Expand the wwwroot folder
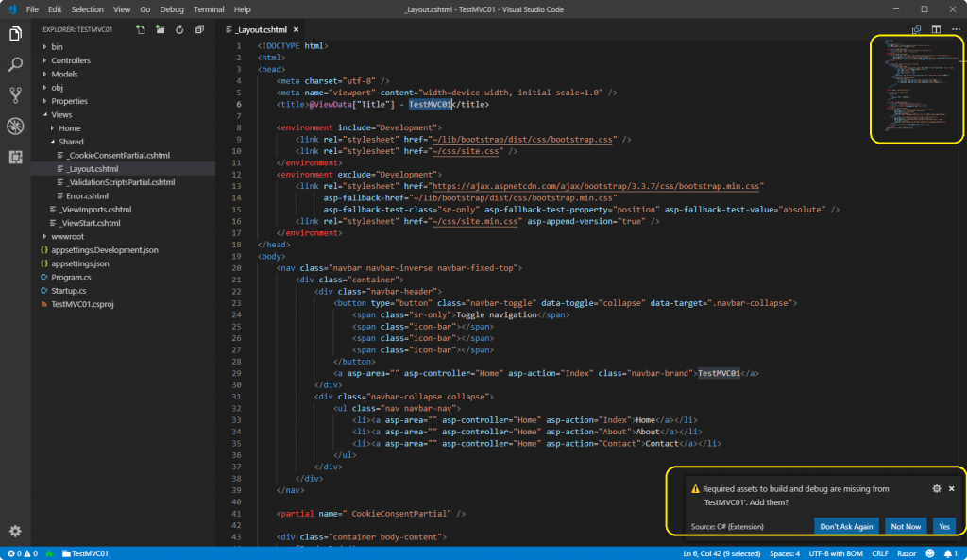Viewport: 967px width, 560px height. coord(68,236)
